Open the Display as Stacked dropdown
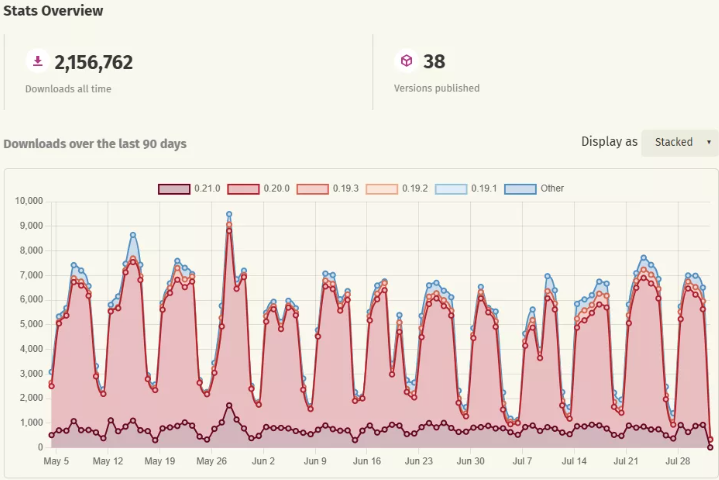 679,142
